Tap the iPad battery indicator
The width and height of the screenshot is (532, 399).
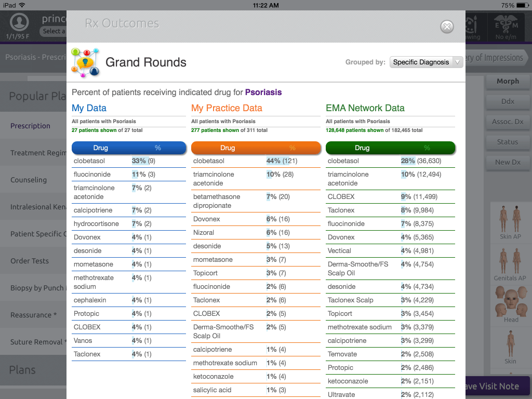(522, 5)
